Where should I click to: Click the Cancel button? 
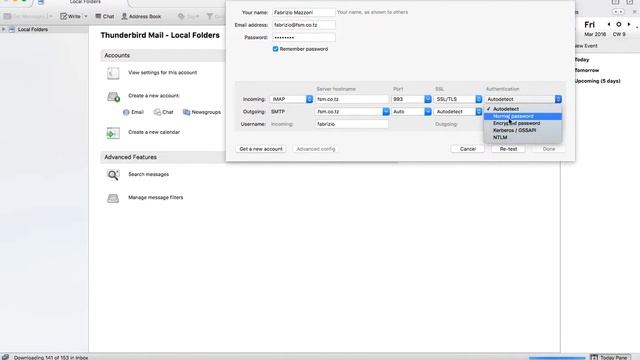tap(468, 149)
